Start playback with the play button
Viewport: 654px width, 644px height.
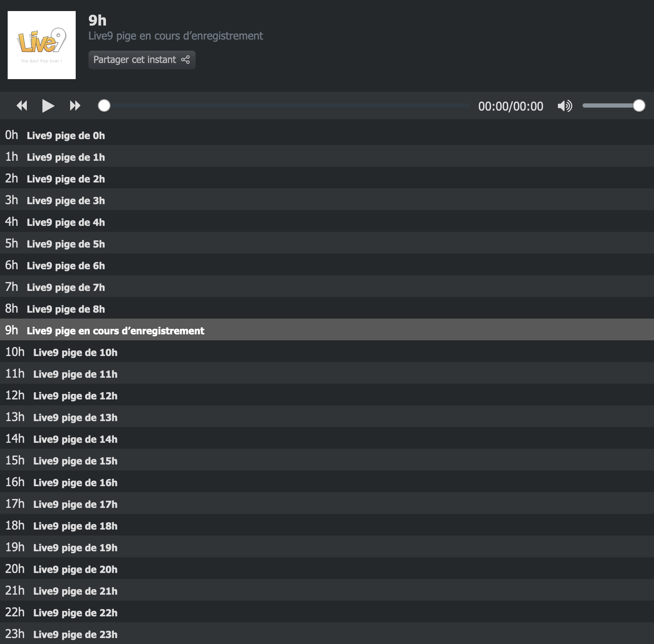coord(48,105)
